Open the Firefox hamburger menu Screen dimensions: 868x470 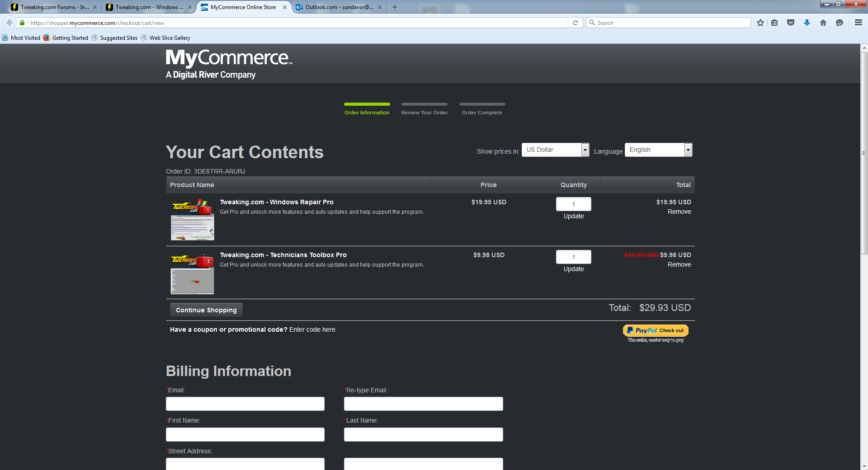coord(858,23)
